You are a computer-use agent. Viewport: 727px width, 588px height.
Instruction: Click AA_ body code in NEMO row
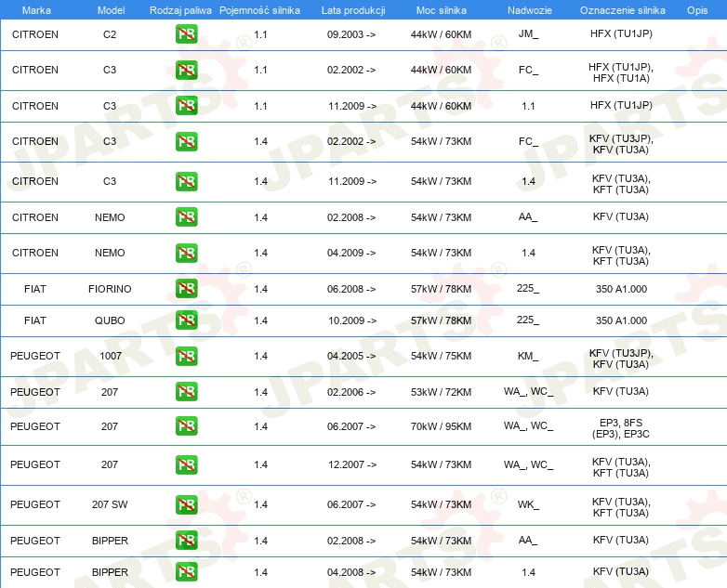coord(528,216)
